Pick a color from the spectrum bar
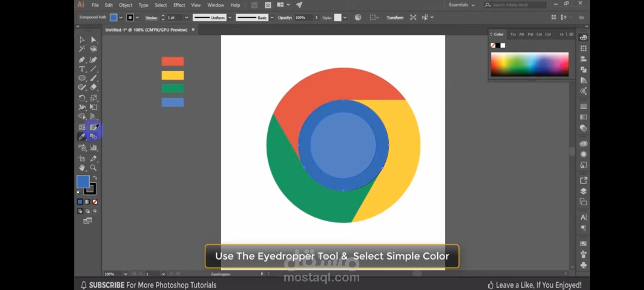The image size is (644, 290). pos(530,64)
